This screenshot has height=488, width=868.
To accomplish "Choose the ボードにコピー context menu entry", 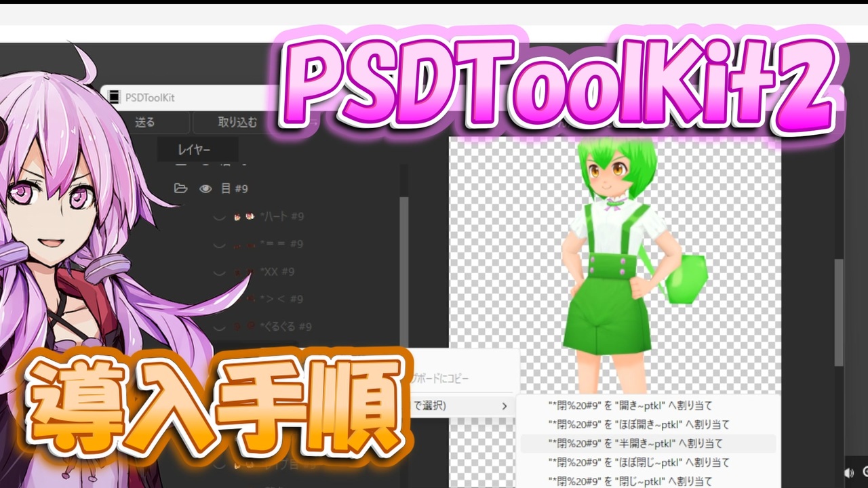I will coord(441,378).
